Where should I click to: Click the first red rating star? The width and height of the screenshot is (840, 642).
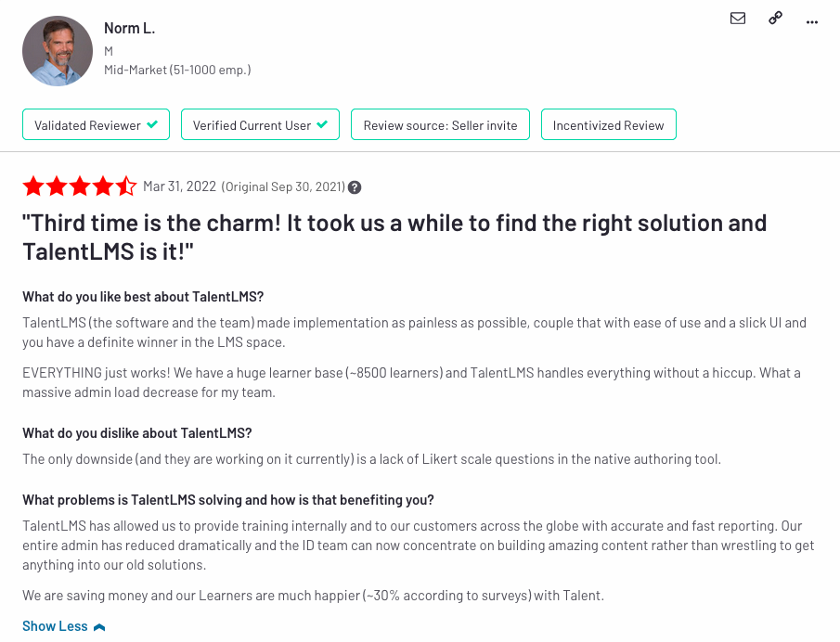click(33, 186)
